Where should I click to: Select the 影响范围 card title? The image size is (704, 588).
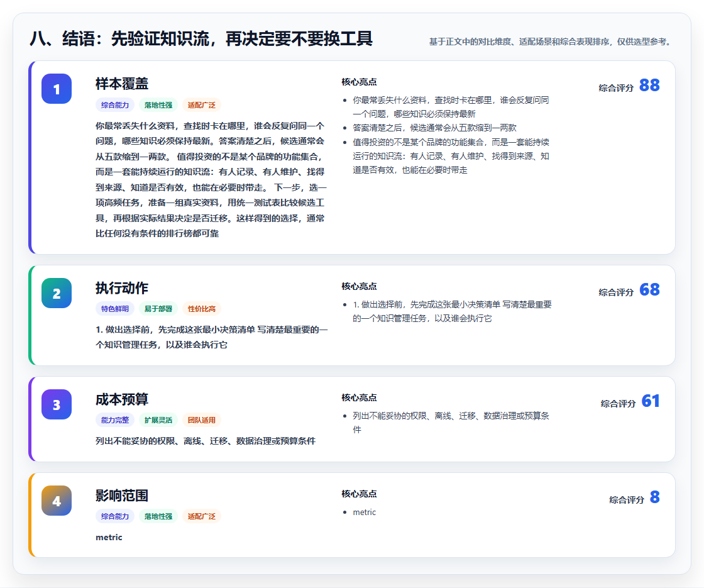point(122,496)
